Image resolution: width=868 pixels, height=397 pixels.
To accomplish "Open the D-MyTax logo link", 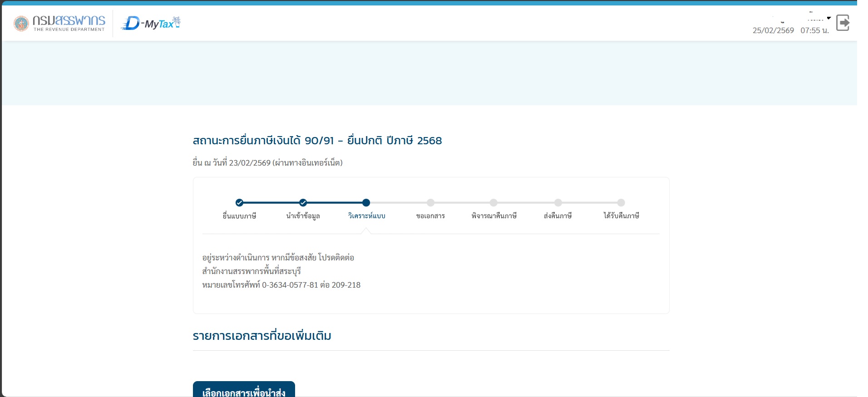I will tap(151, 23).
